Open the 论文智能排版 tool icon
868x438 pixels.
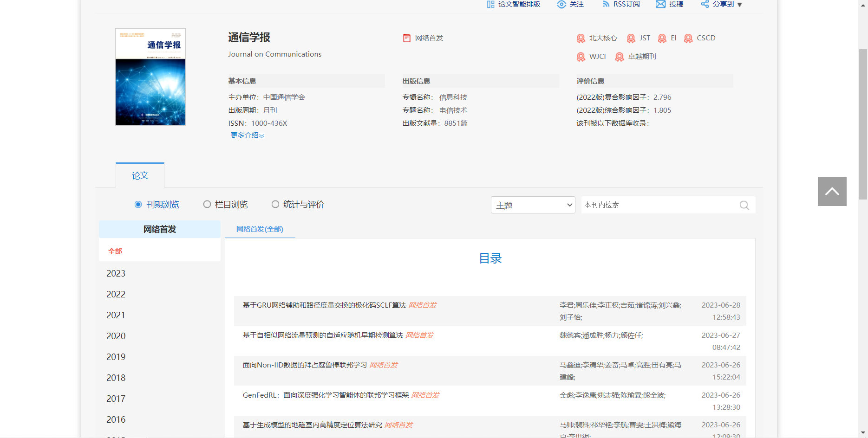tap(490, 4)
